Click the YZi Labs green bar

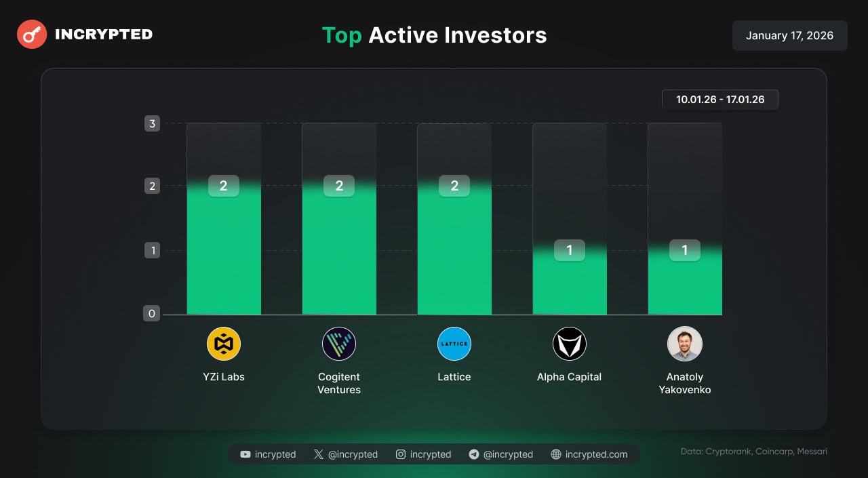[x=224, y=258]
